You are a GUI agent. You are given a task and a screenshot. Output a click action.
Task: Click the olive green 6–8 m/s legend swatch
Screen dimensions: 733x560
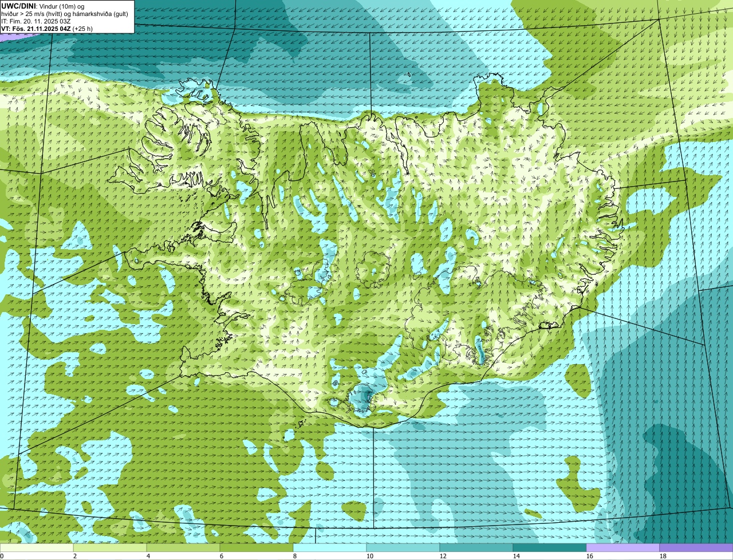pos(257,548)
